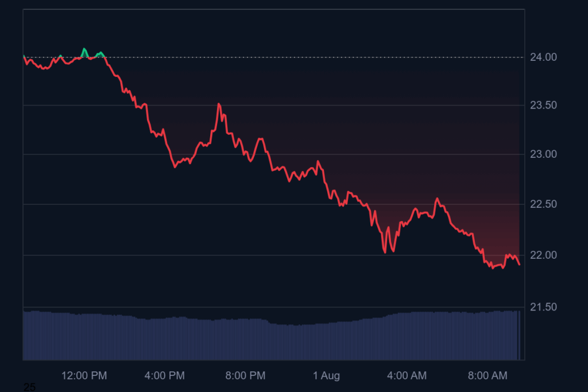Click the 8:00 AM time axis label
Image resolution: width=588 pixels, height=392 pixels.
[488, 376]
